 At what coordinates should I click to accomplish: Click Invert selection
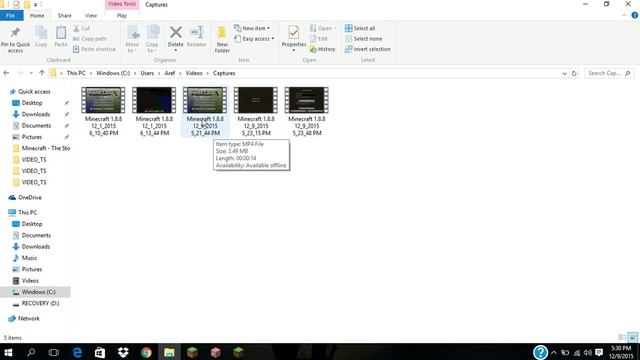367,49
